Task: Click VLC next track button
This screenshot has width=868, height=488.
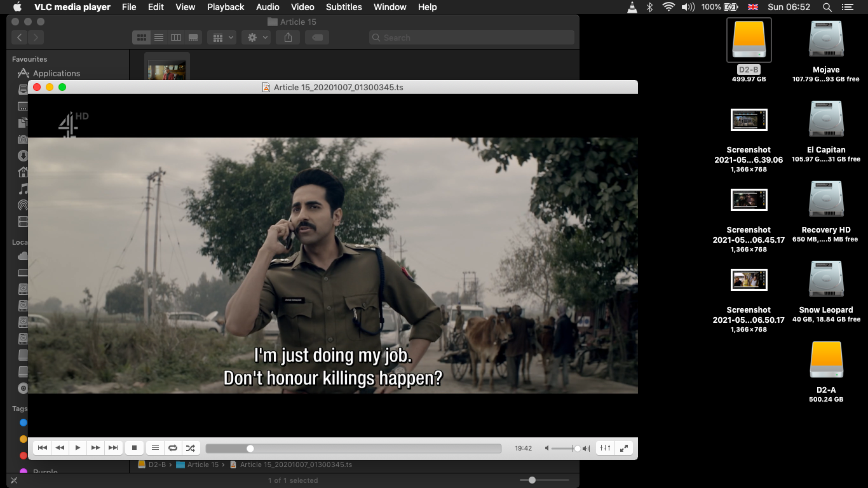Action: click(x=113, y=448)
